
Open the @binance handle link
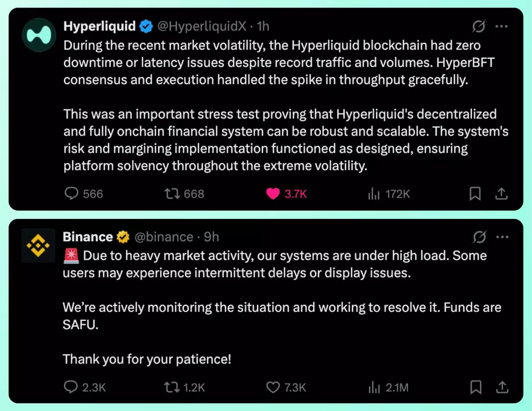pos(164,237)
